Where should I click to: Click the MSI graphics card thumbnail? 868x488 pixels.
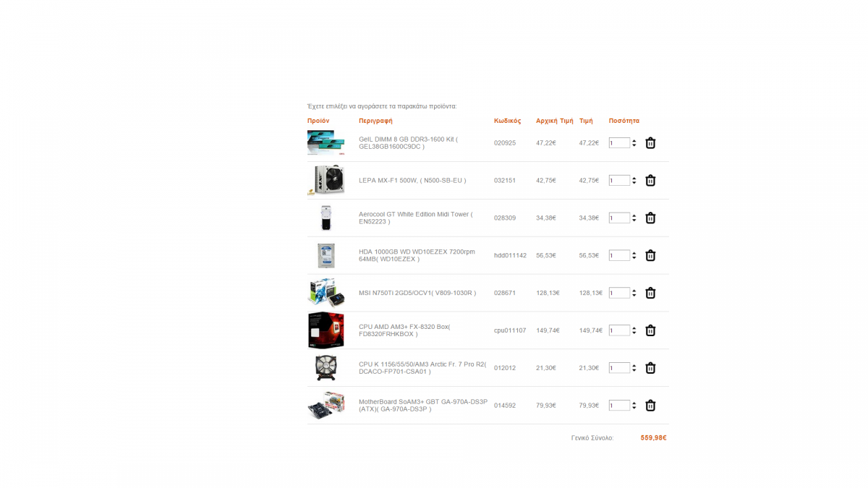(x=325, y=293)
